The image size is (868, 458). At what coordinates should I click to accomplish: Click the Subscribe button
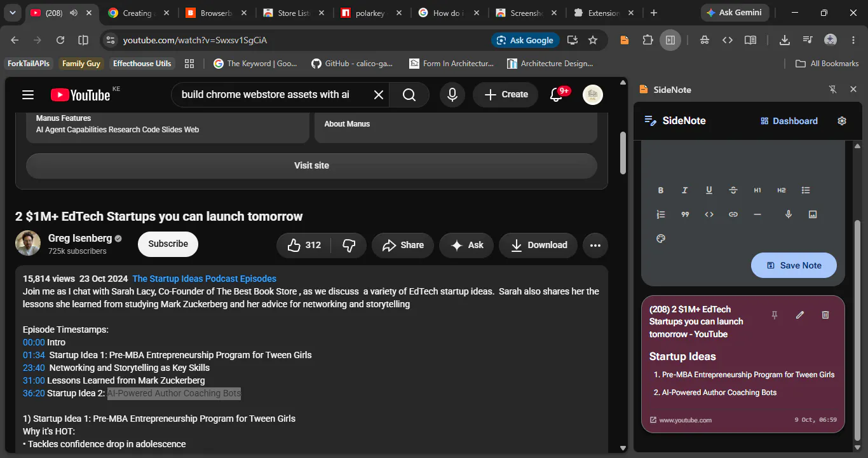(168, 244)
